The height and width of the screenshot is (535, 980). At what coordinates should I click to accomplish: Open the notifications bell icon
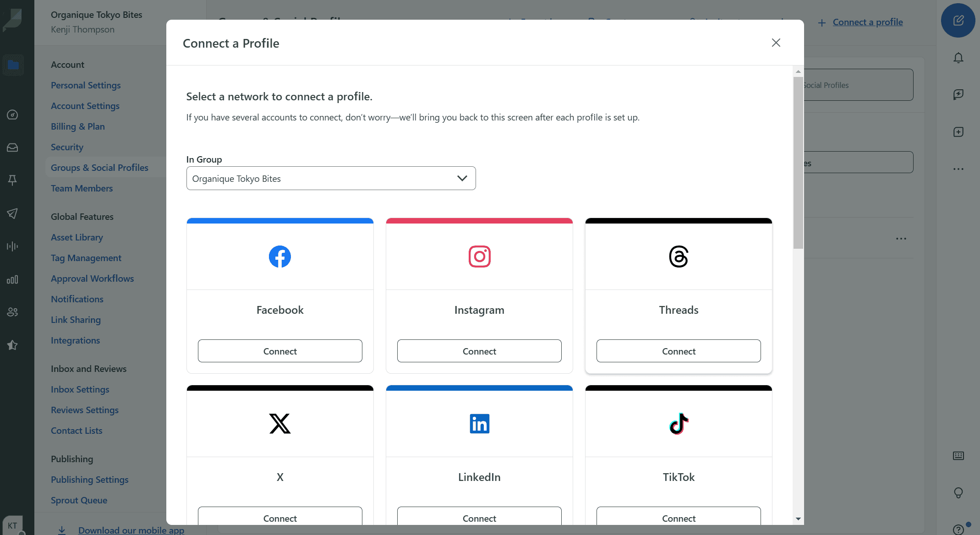pyautogui.click(x=958, y=58)
